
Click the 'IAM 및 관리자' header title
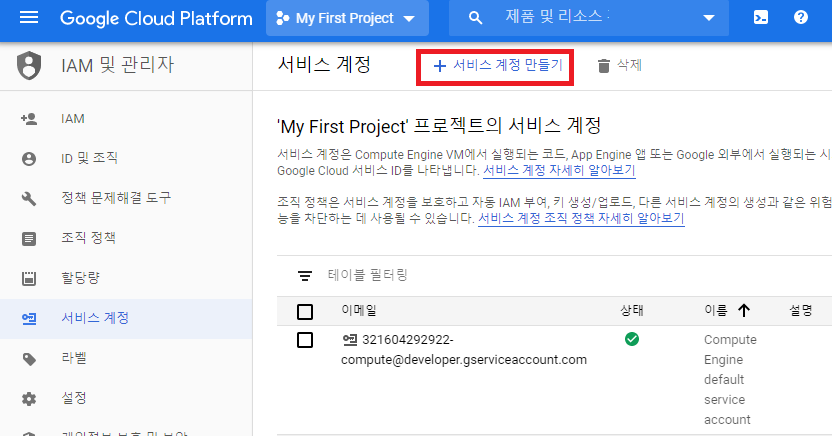[x=117, y=65]
